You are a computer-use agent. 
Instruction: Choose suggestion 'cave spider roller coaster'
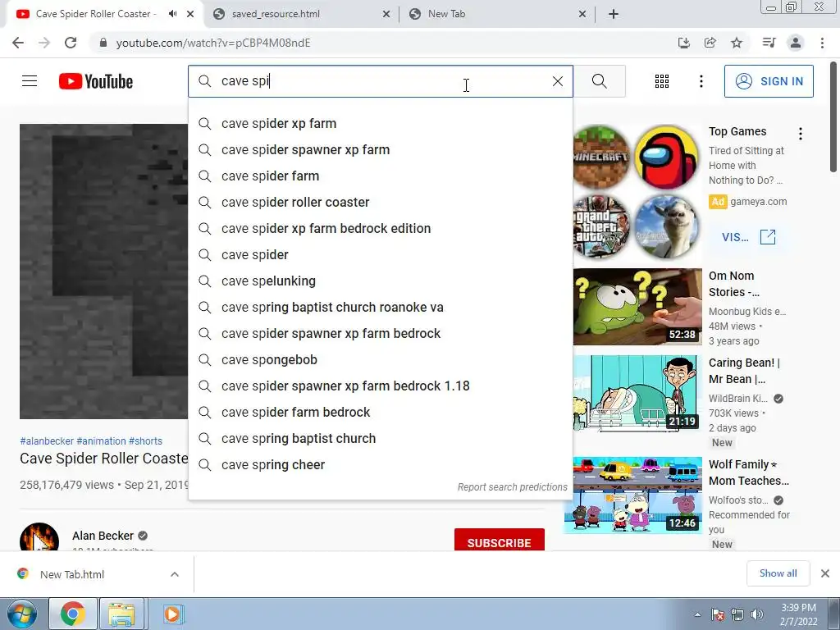click(x=381, y=203)
